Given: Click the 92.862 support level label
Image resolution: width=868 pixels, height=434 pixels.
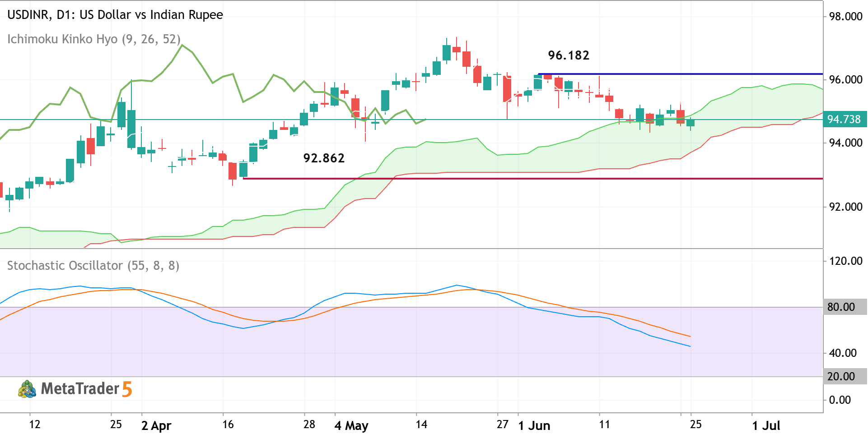Looking at the screenshot, I should (x=324, y=158).
